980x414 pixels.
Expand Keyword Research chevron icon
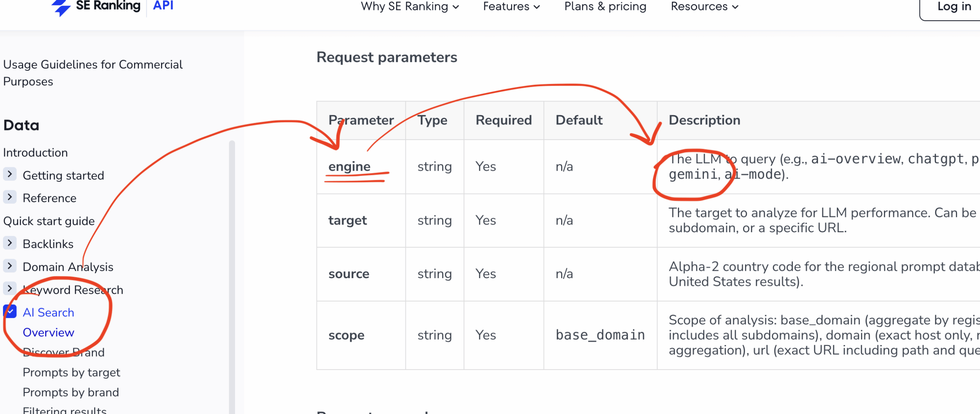coord(10,289)
